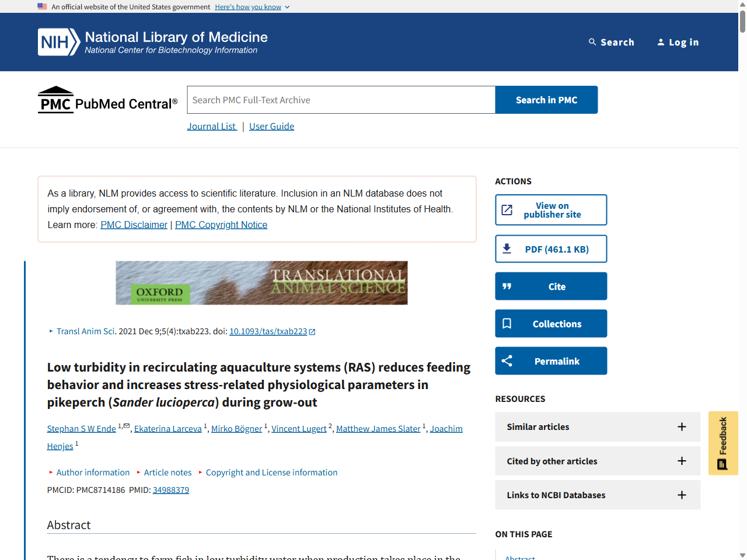Click the NIH National Library of Medicine logo
Screen dimensions: 747x560
(152, 41)
